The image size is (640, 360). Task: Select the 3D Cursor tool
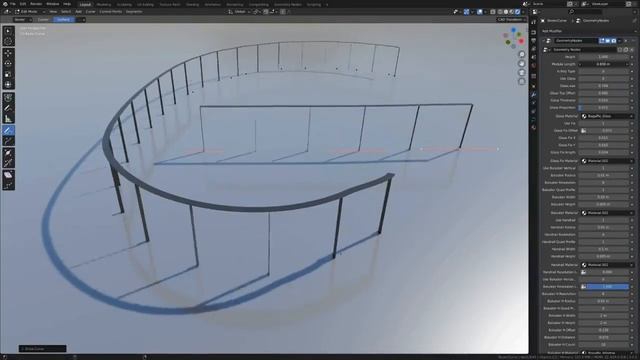tap(8, 41)
